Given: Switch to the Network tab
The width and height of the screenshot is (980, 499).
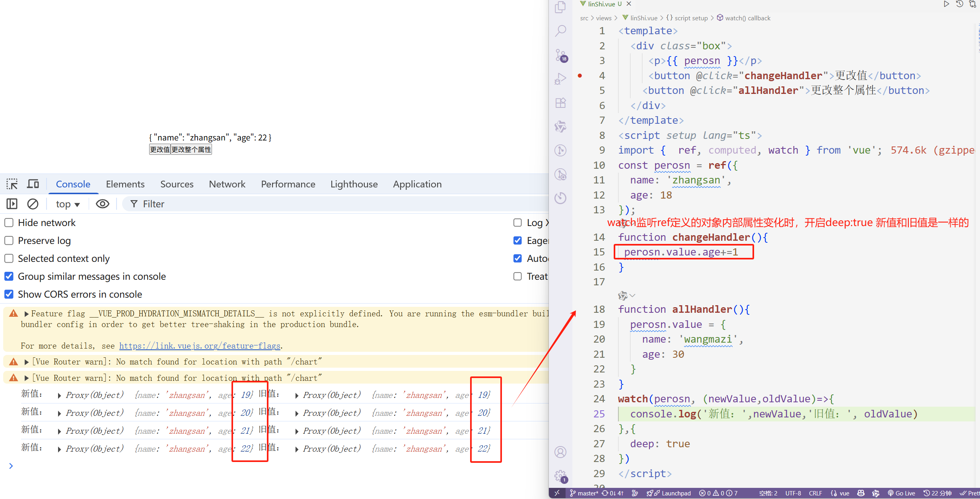Looking at the screenshot, I should click(x=227, y=184).
